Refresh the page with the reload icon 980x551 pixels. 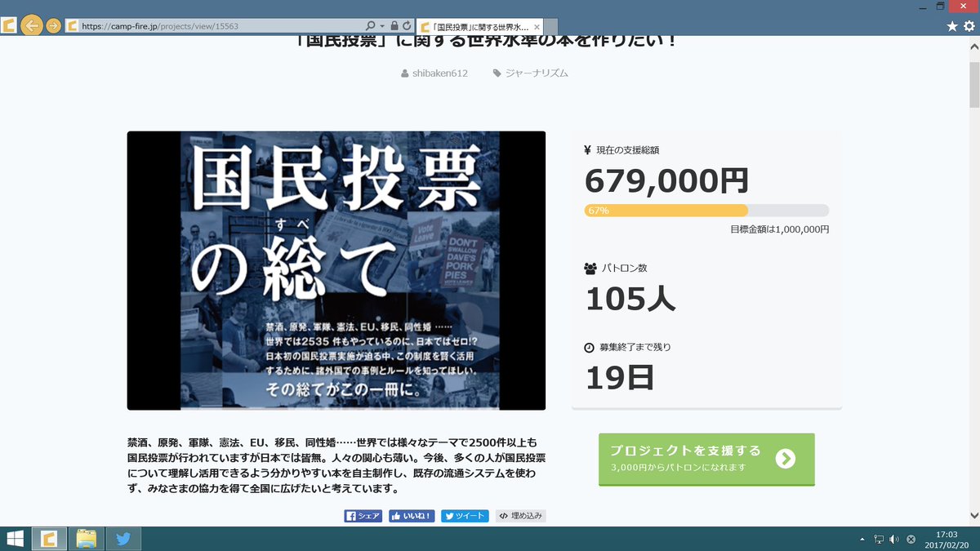point(407,25)
